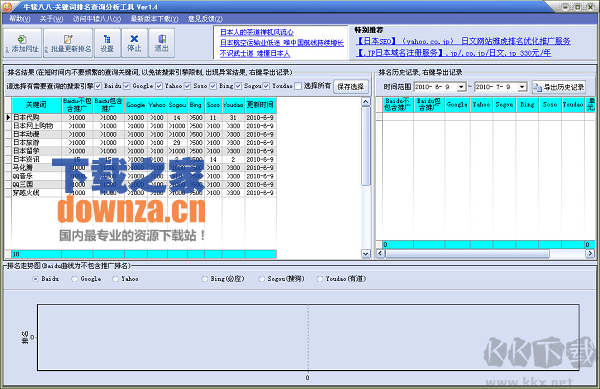Click the Exit (退出) toolbar button
The height and width of the screenshot is (389, 600).
coord(161,43)
